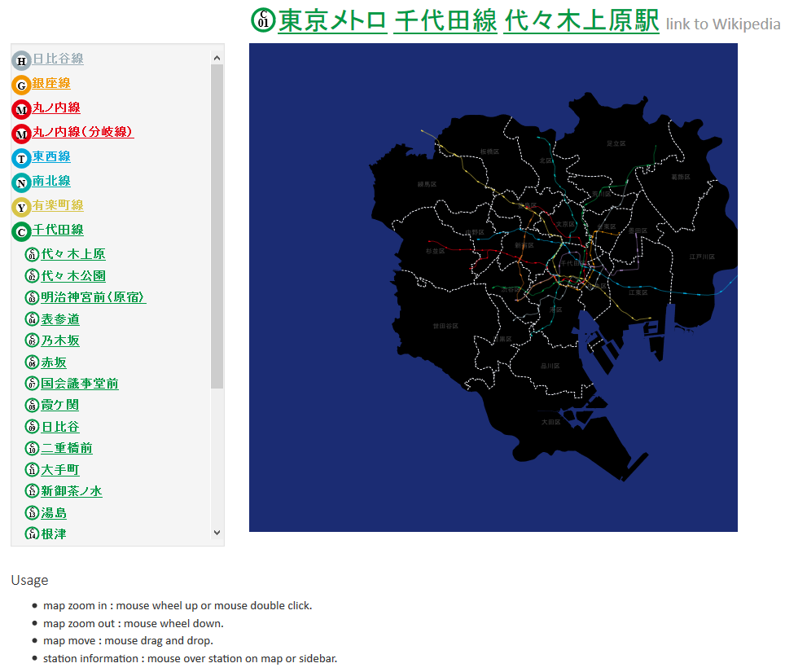Click the Namboku line N circle icon

click(x=21, y=182)
